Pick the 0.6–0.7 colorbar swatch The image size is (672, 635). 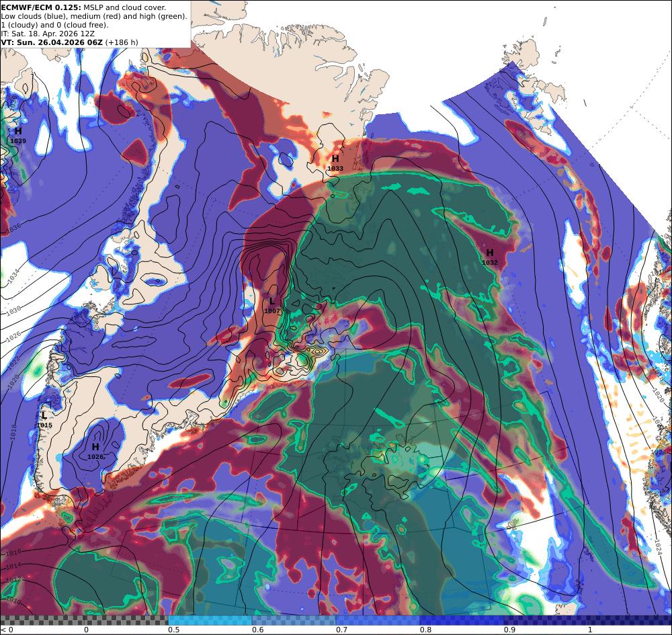coord(294,620)
